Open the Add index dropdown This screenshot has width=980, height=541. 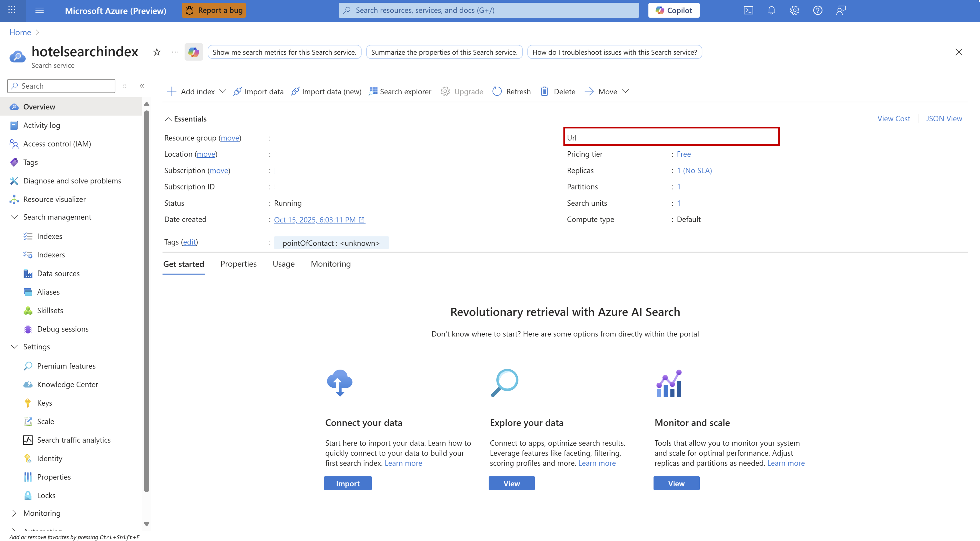click(x=197, y=91)
